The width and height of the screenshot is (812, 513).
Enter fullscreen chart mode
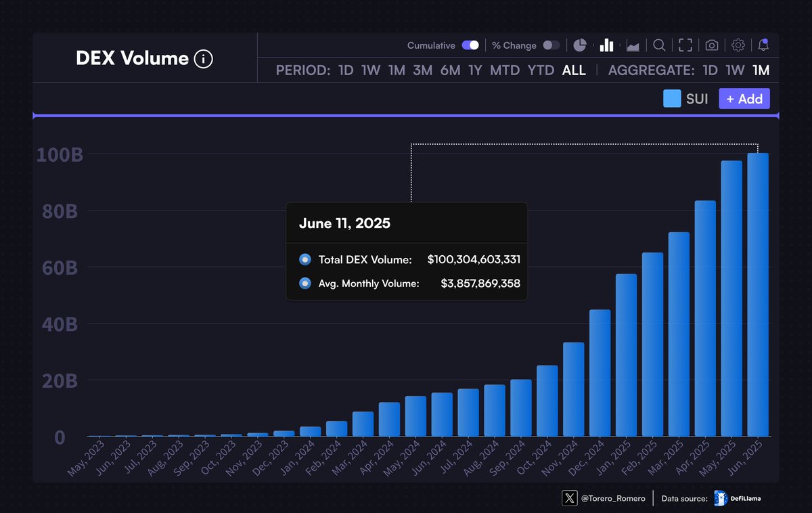click(x=685, y=45)
